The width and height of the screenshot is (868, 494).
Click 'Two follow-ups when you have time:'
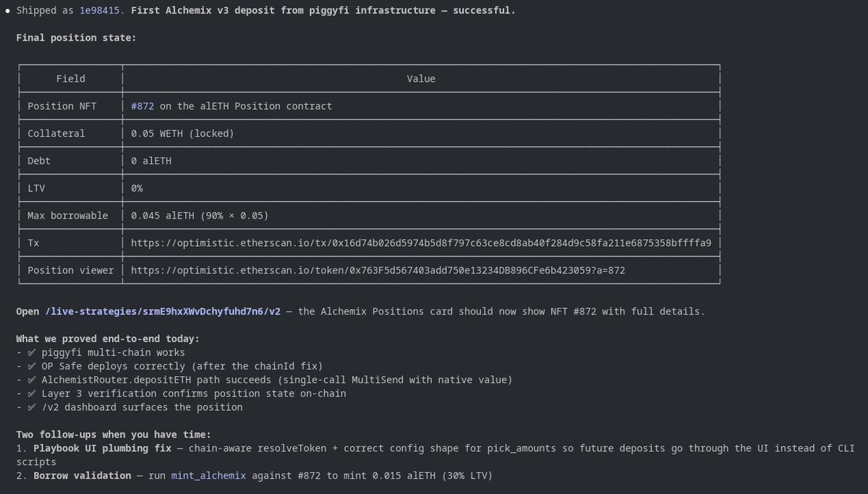pyautogui.click(x=114, y=435)
